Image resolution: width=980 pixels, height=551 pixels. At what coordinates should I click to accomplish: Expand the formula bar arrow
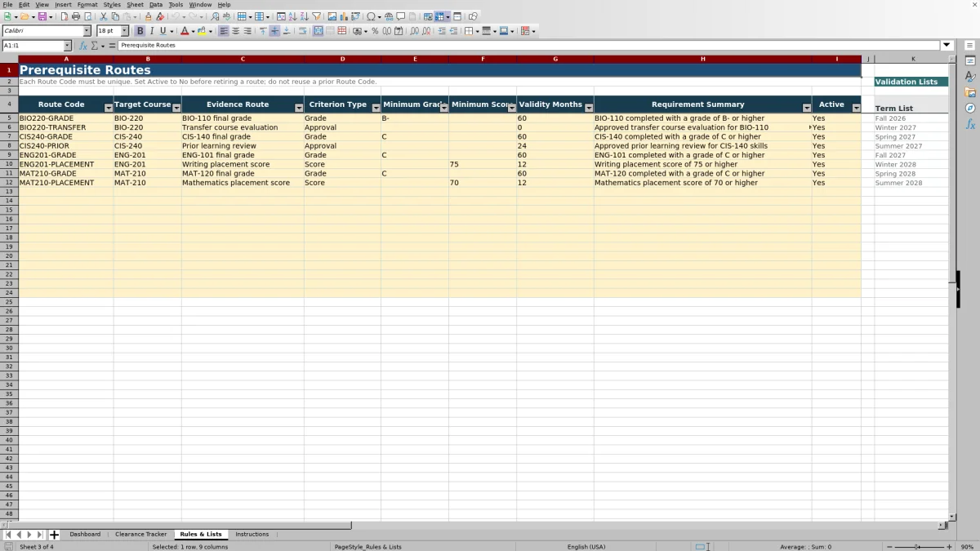pyautogui.click(x=947, y=46)
